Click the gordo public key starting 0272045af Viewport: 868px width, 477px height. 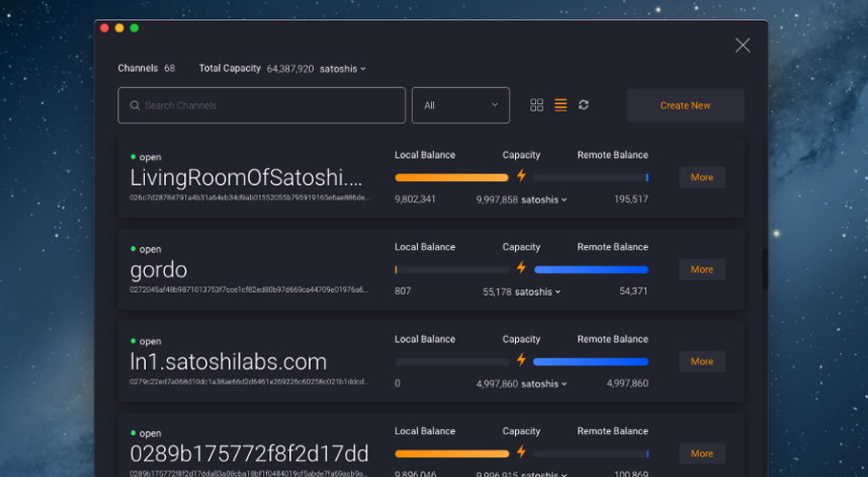249,289
